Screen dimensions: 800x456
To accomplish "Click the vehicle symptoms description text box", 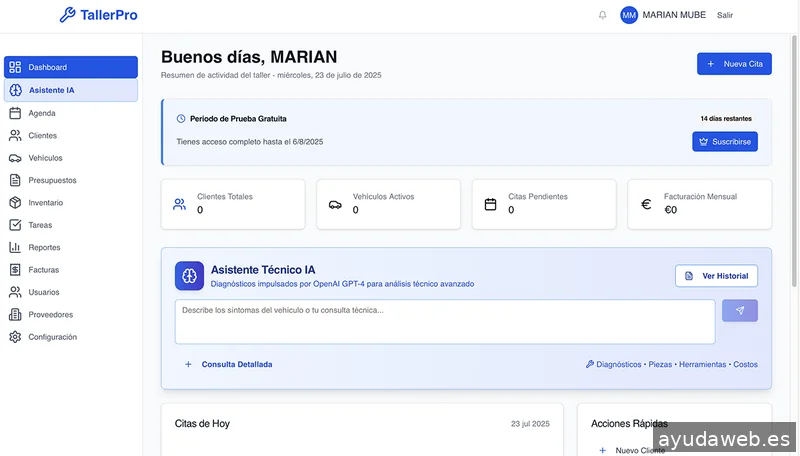I will click(x=445, y=322).
